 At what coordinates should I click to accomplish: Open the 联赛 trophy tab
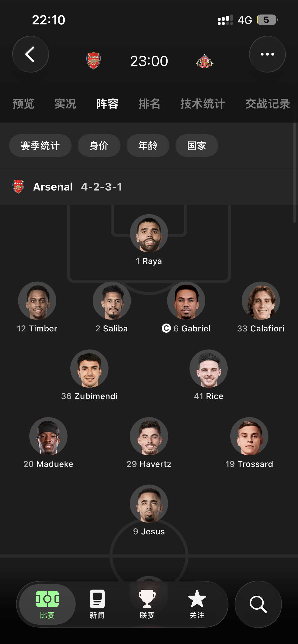pyautogui.click(x=147, y=604)
